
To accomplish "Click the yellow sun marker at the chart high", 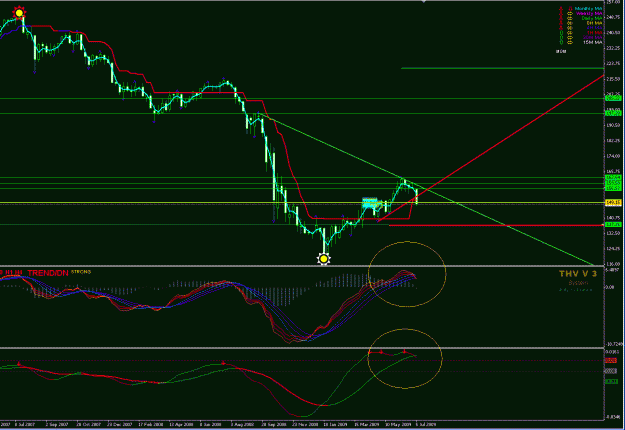I will click(19, 13).
